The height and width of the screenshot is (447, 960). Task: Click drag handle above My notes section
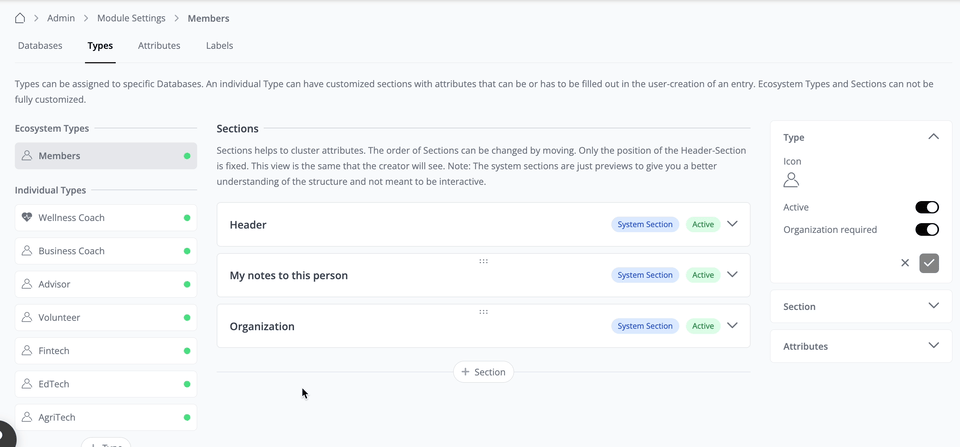(x=483, y=261)
